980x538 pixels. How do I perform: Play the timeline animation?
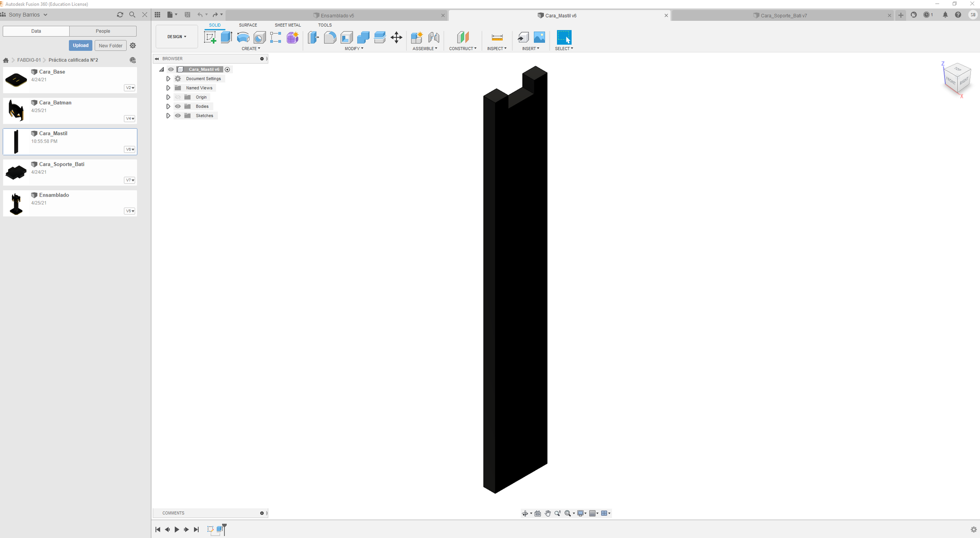[177, 529]
